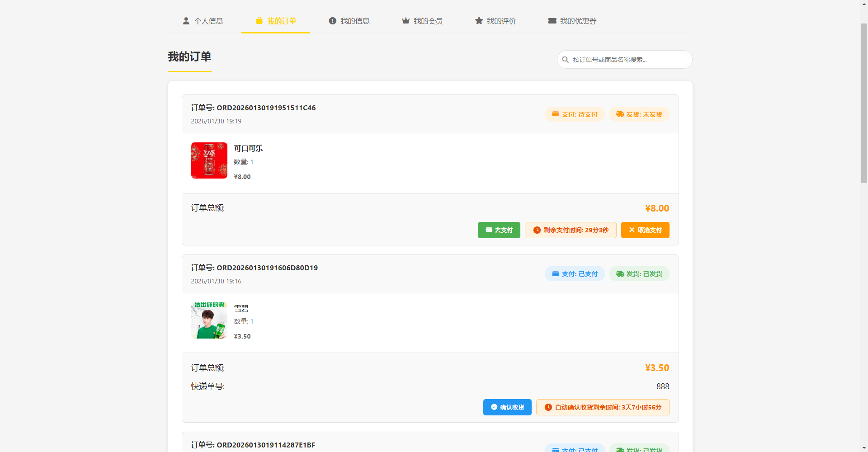868x452 pixels.
Task: Click the 支付: 待支付 status badge
Action: tap(575, 114)
